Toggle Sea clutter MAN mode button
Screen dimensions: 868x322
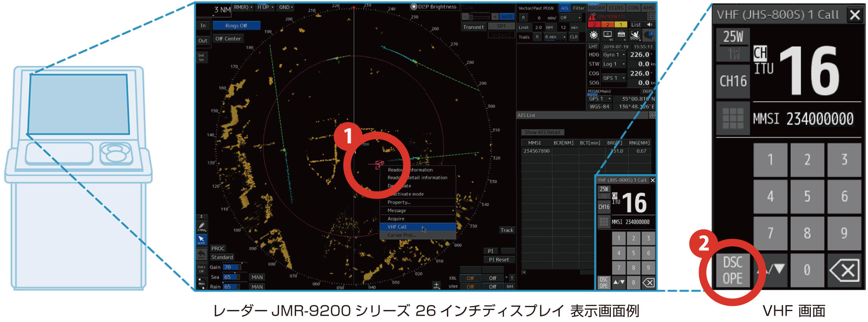tap(257, 277)
